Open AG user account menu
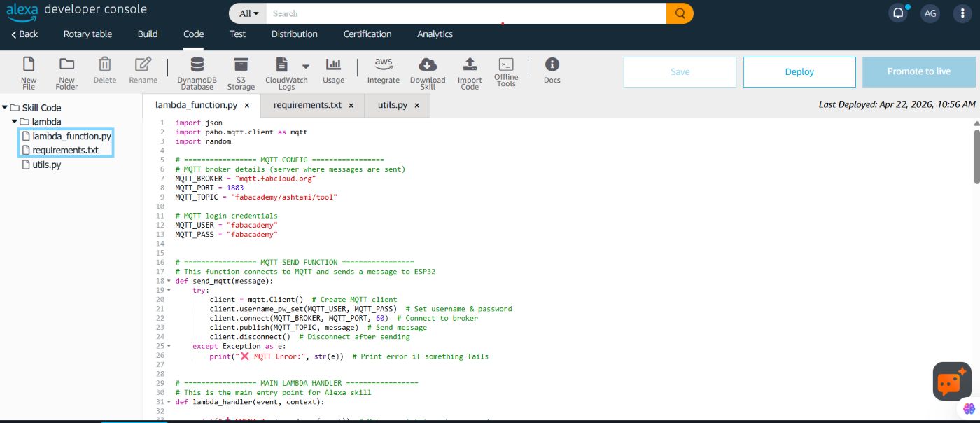This screenshot has height=423, width=980. tap(930, 13)
